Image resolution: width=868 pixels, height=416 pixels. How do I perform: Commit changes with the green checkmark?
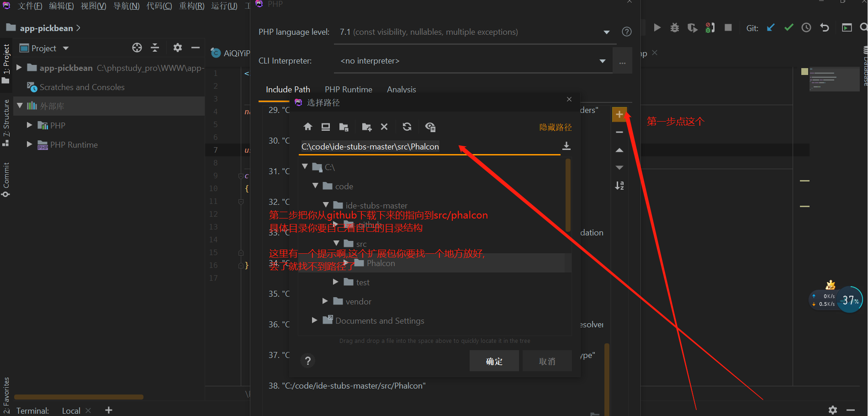[789, 28]
